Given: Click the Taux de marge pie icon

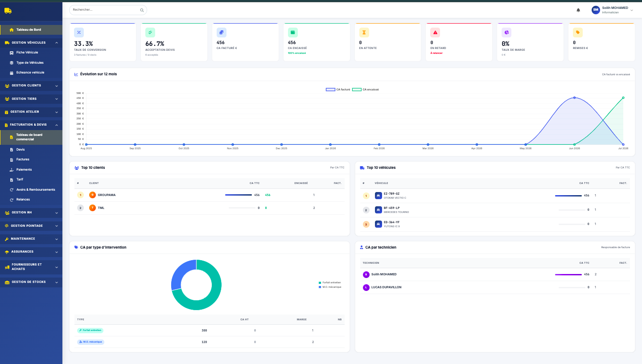Looking at the screenshot, I should click(506, 33).
